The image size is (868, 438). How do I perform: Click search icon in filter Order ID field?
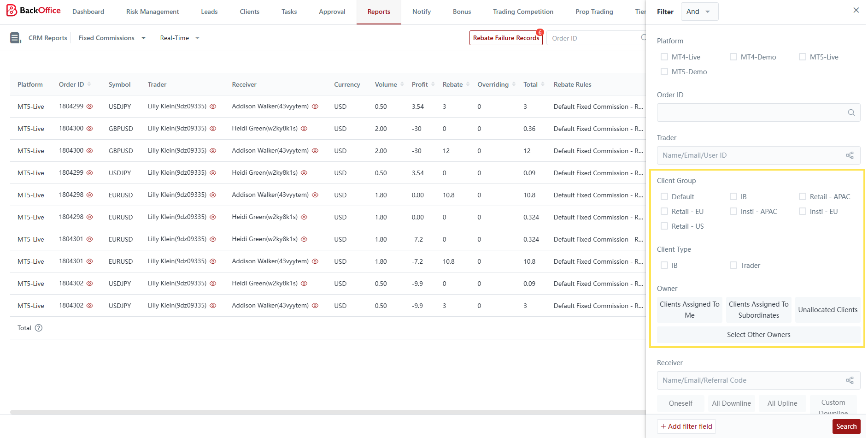[851, 112]
